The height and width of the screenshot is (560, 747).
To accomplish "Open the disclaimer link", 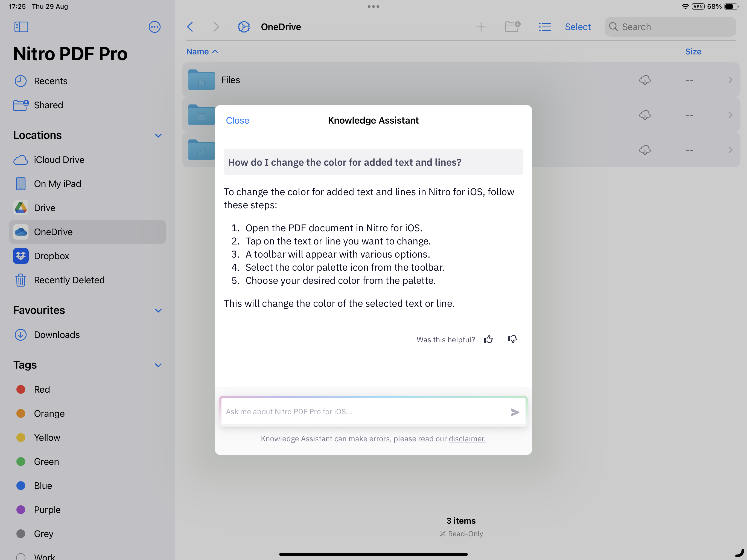I will coord(467,439).
